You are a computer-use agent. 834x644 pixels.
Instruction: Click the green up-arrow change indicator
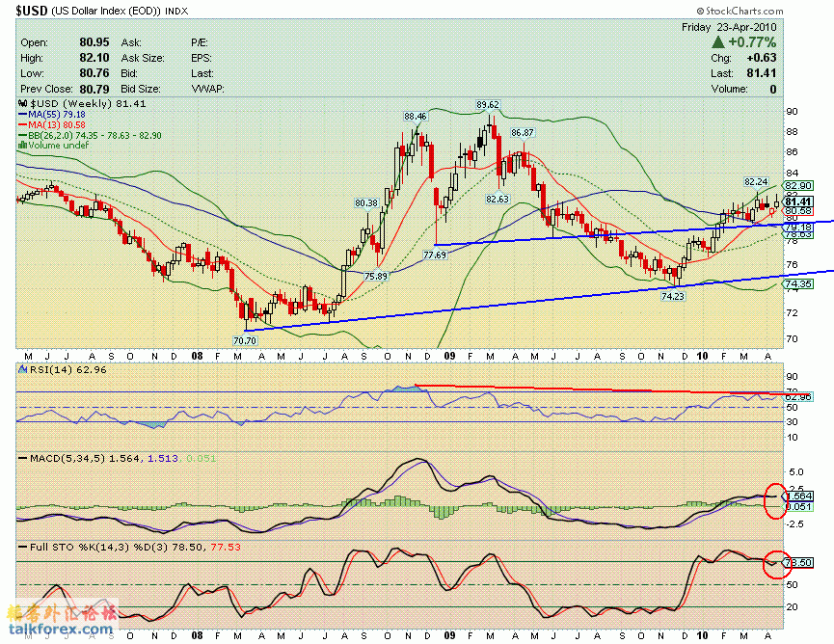tap(718, 42)
